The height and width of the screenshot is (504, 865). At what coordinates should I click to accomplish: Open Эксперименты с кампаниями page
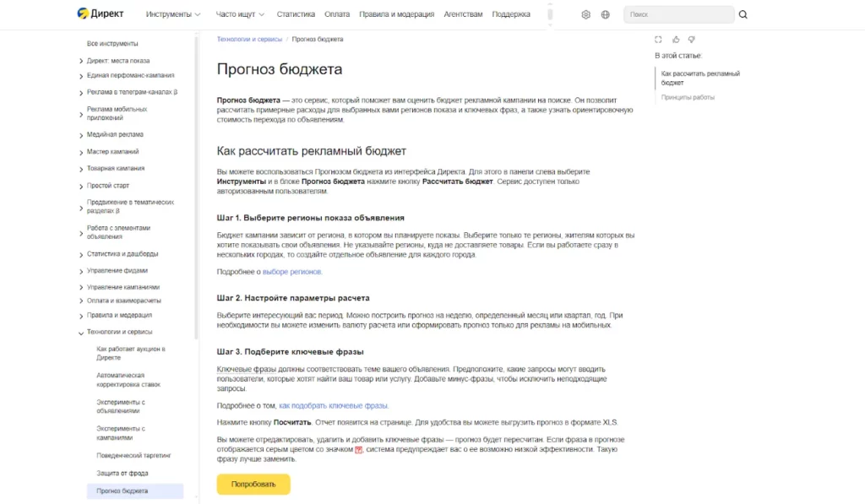coord(121,433)
